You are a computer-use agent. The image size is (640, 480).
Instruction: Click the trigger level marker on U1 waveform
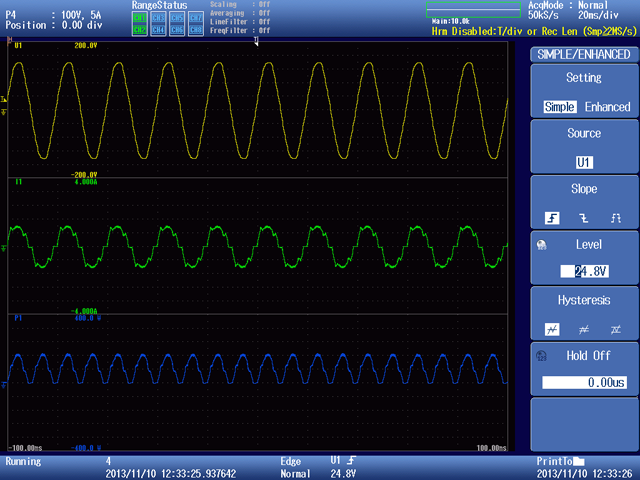click(x=4, y=99)
